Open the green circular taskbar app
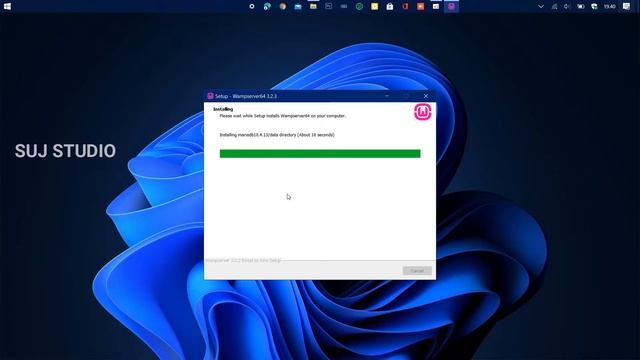Image resolution: width=640 pixels, height=360 pixels. (359, 6)
